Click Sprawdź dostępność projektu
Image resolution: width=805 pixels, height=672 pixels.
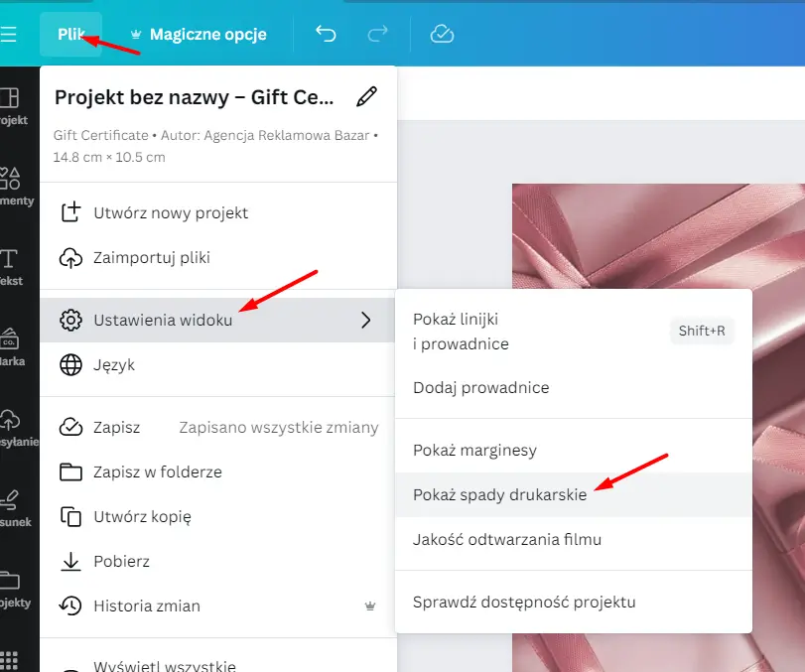[x=524, y=602]
